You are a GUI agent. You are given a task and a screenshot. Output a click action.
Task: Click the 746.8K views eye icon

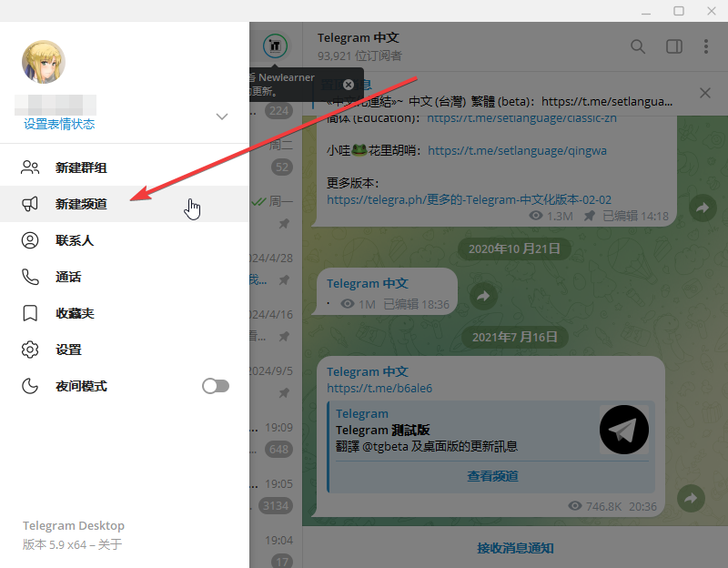[575, 506]
